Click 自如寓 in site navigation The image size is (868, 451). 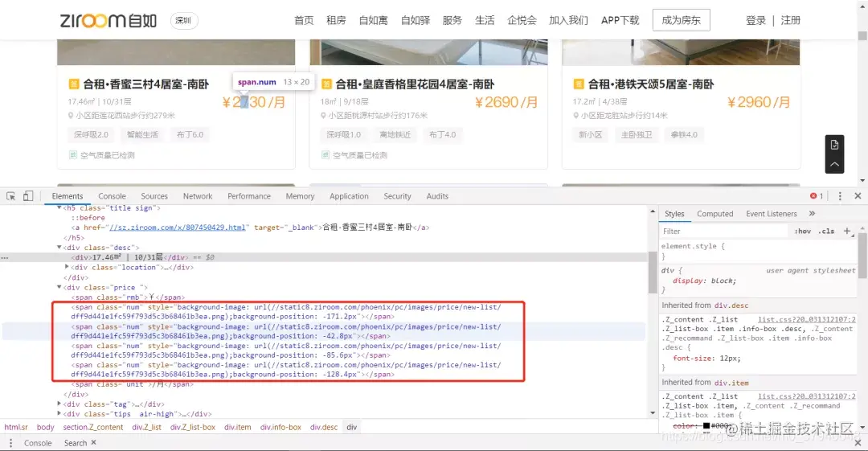pos(373,21)
